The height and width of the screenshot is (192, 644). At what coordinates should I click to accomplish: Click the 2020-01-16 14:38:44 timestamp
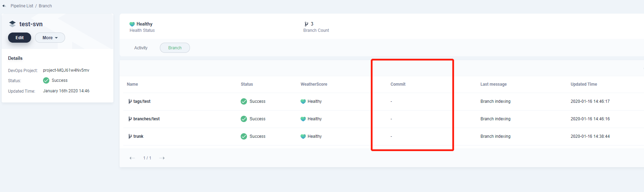(590, 136)
